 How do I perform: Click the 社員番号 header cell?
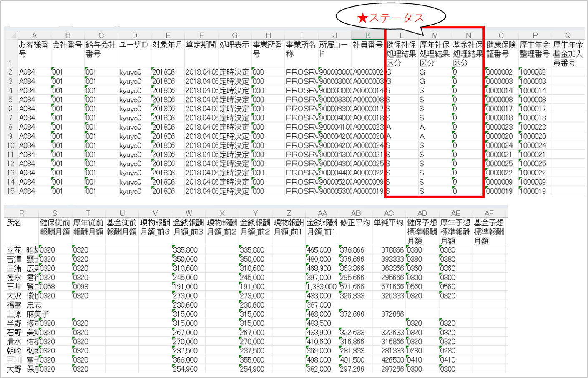tap(368, 54)
